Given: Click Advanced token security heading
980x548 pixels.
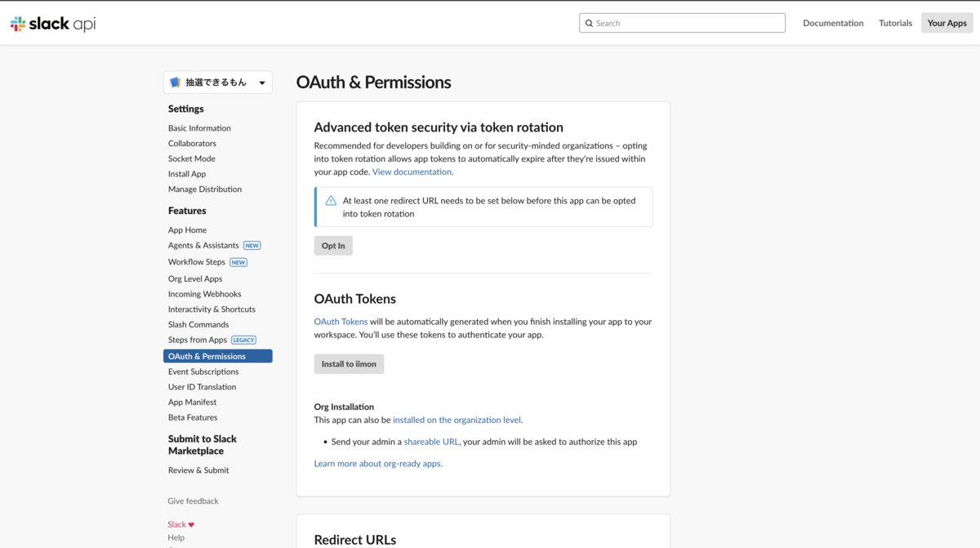Looking at the screenshot, I should (439, 127).
